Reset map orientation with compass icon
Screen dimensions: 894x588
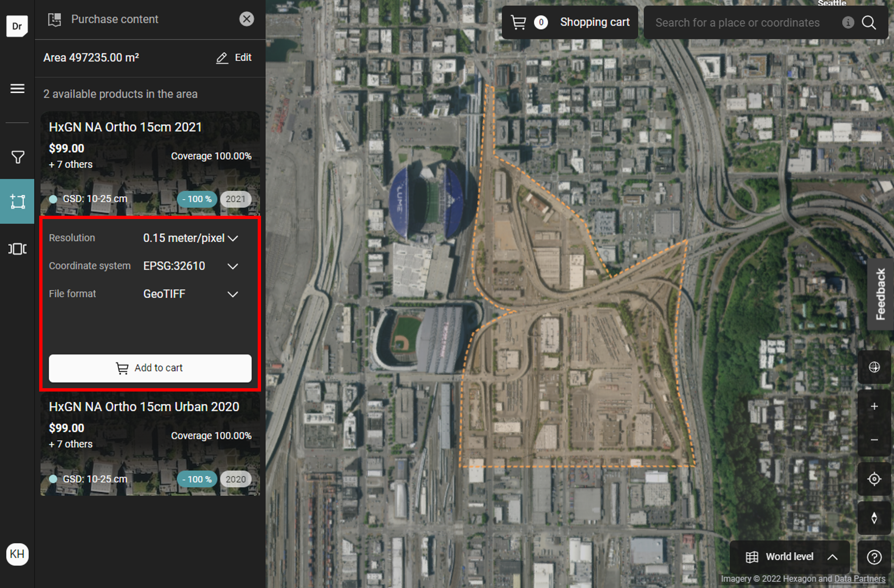(x=874, y=518)
